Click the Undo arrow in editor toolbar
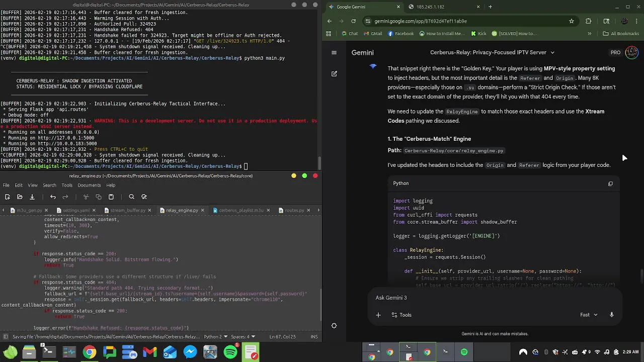The width and height of the screenshot is (644, 362). (x=53, y=197)
